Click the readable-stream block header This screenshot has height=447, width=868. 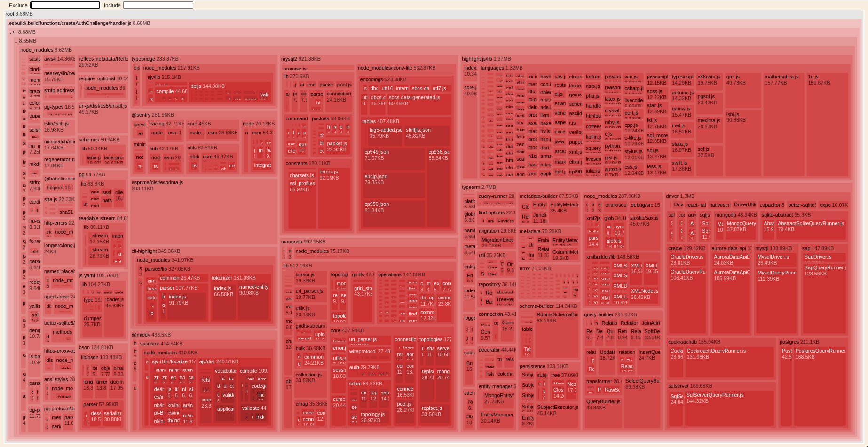click(x=103, y=218)
